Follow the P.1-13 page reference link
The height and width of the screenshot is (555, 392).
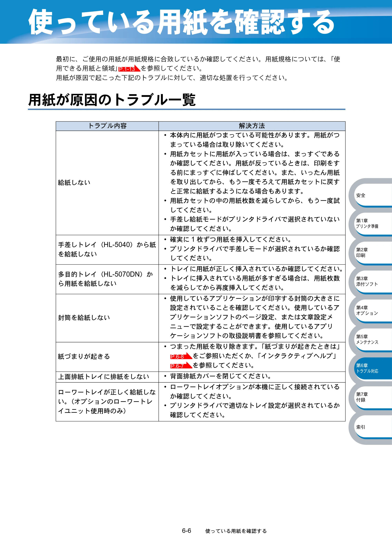tap(129, 69)
